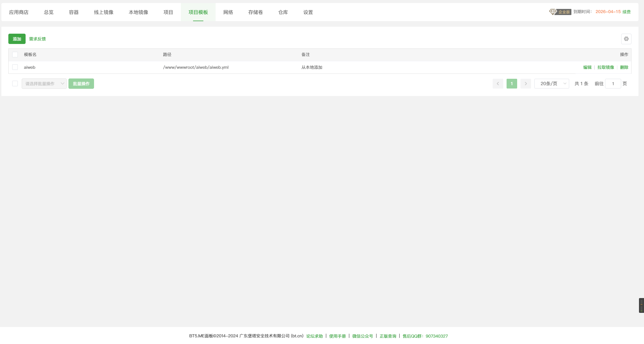Switch to the 应用商店 tab
This screenshot has height=344, width=644.
(19, 12)
